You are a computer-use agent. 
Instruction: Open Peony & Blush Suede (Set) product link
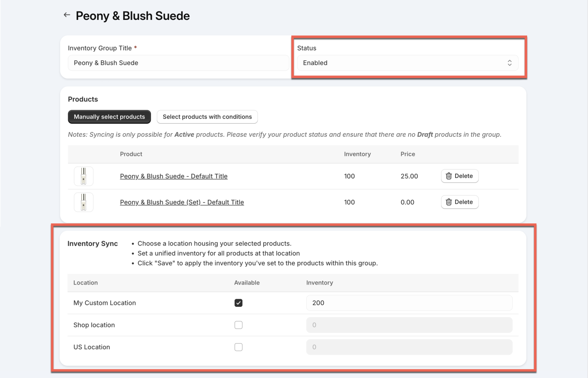pos(182,202)
